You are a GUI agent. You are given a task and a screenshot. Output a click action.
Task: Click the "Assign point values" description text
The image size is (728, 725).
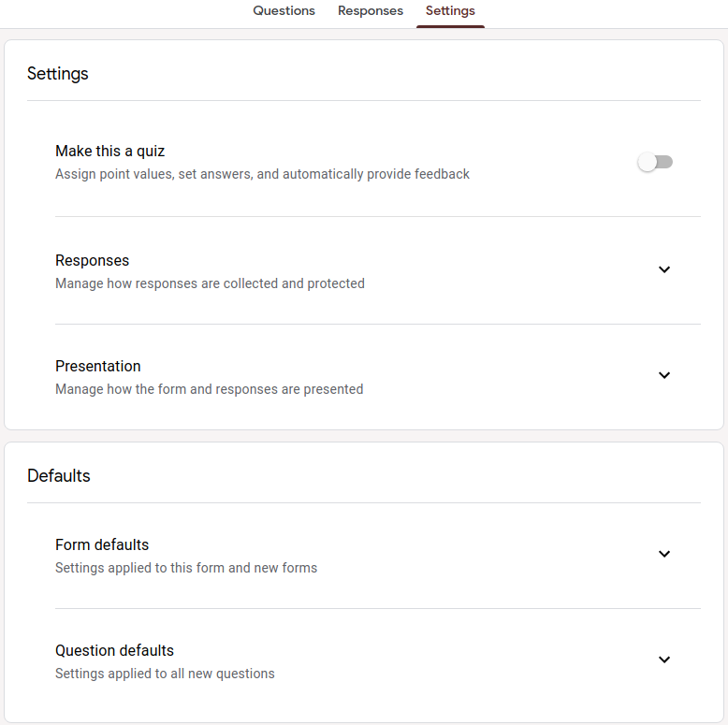coord(262,174)
